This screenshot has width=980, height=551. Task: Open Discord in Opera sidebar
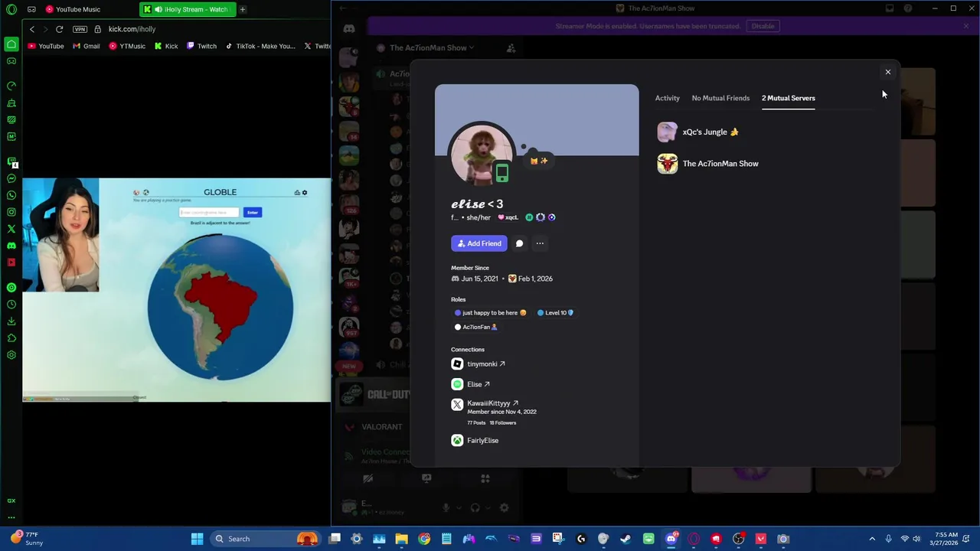[x=11, y=246]
